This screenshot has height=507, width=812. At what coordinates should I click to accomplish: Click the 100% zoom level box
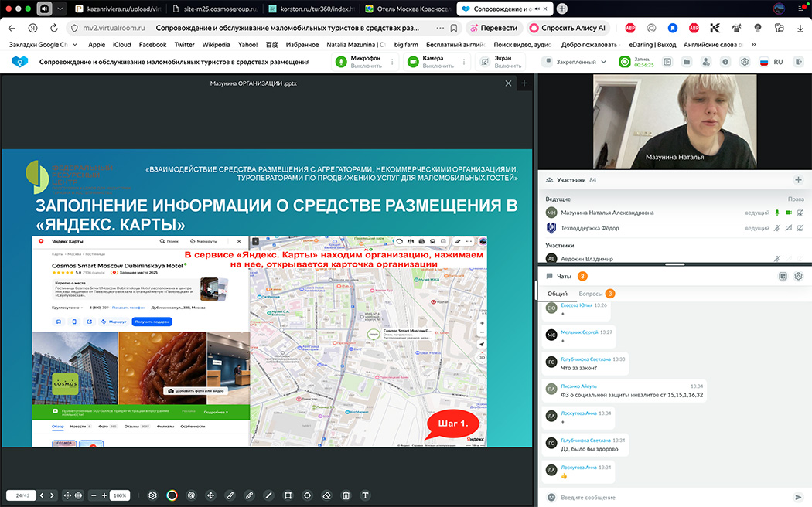coord(120,495)
